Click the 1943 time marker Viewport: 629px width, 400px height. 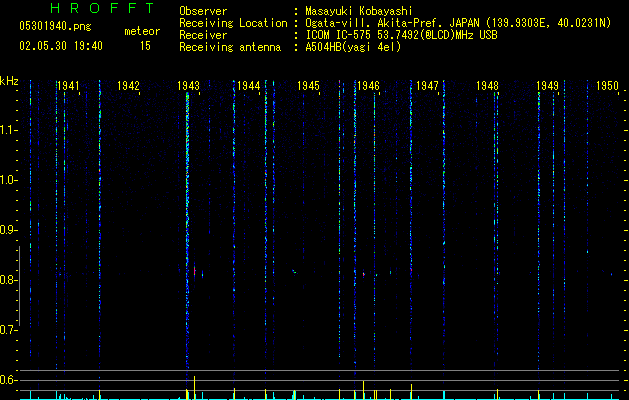click(188, 86)
